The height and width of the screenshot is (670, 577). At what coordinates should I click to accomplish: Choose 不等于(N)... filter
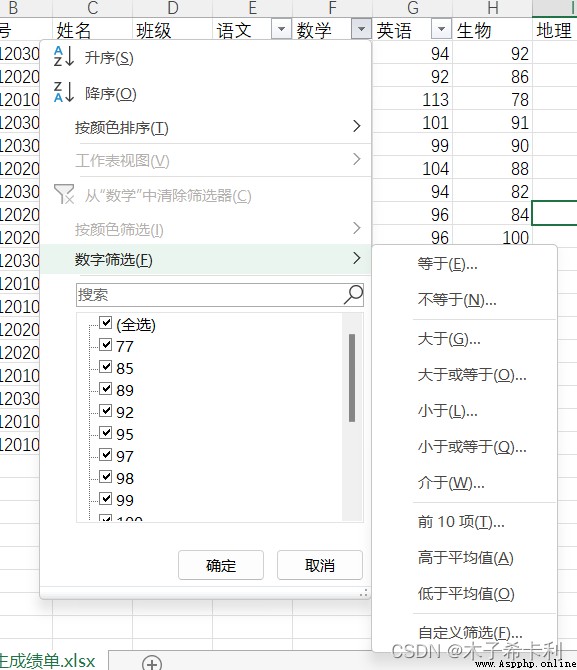457,300
